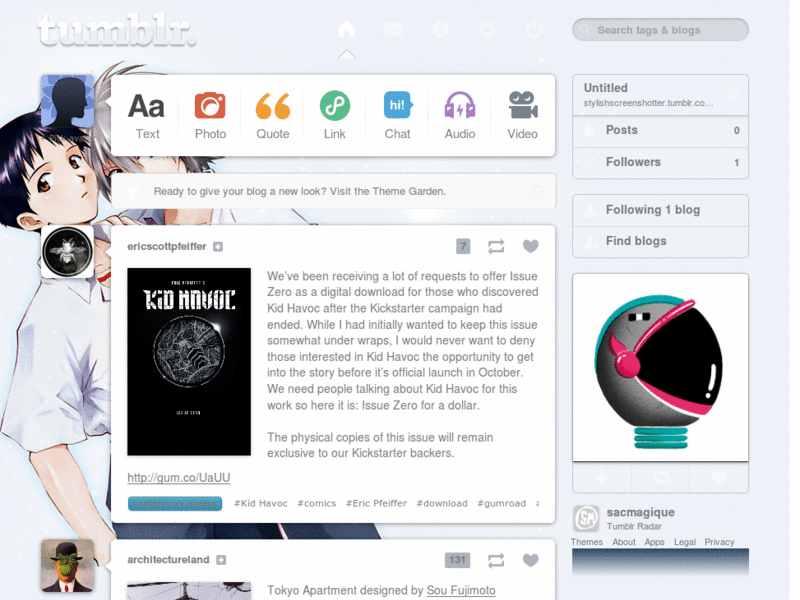Viewport: 800px width, 600px height.
Task: Open the Kid Havoc cover image
Action: [x=189, y=362]
